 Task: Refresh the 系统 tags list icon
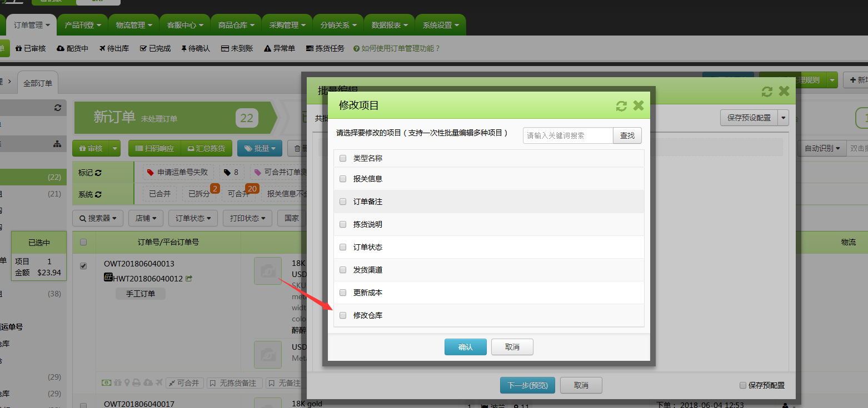pyautogui.click(x=98, y=195)
